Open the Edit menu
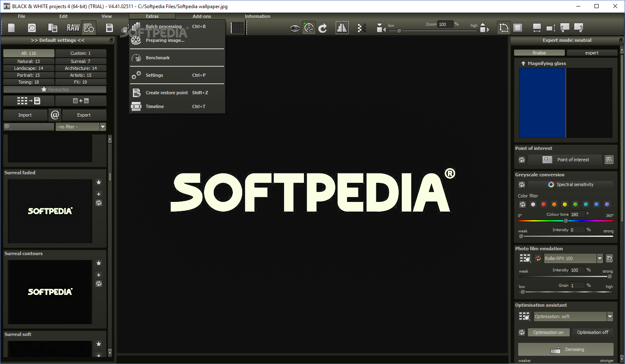 tap(63, 16)
